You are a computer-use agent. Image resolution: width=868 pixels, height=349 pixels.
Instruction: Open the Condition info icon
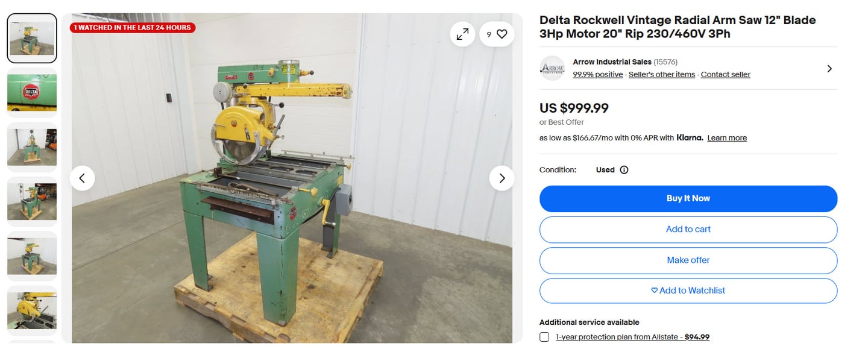tap(624, 170)
